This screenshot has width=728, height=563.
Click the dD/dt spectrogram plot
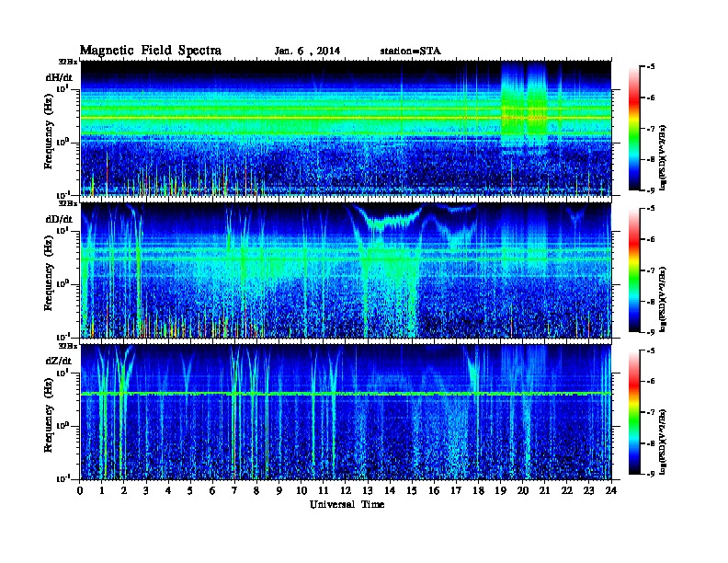(346, 270)
